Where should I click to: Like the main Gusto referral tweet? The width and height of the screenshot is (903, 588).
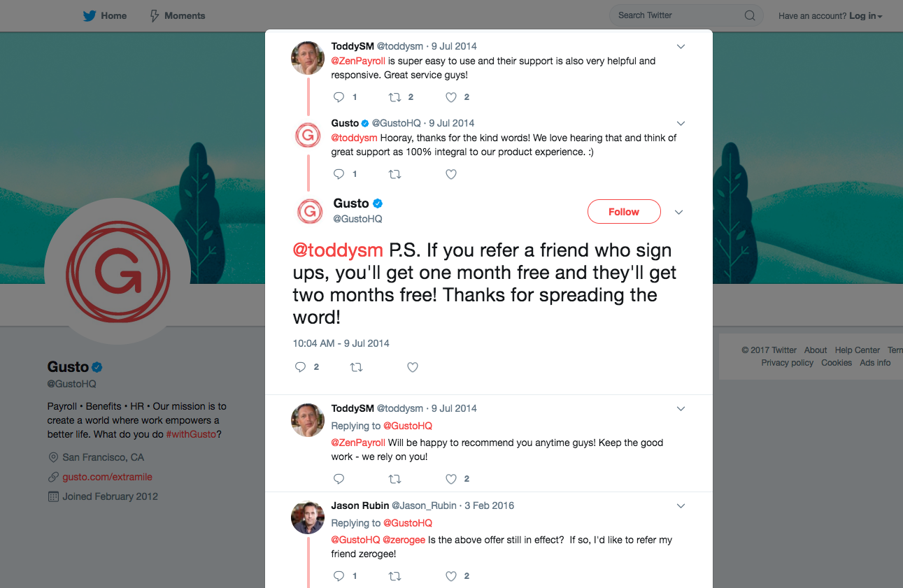pos(413,367)
